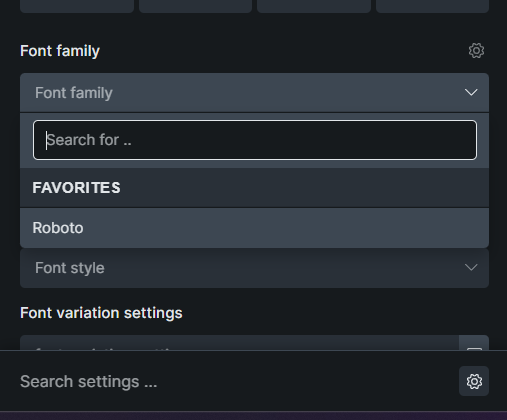507x420 pixels.
Task: Click the 'Font family' section heading
Action: point(60,51)
